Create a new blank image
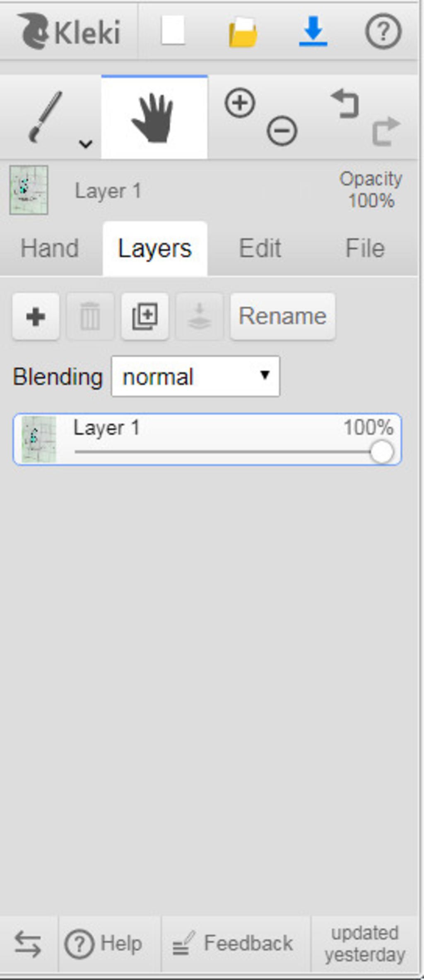424x980 pixels. pyautogui.click(x=173, y=31)
